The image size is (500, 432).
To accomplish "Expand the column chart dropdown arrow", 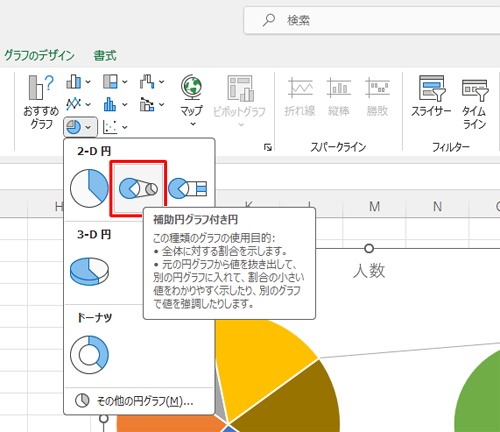I will coord(88,82).
